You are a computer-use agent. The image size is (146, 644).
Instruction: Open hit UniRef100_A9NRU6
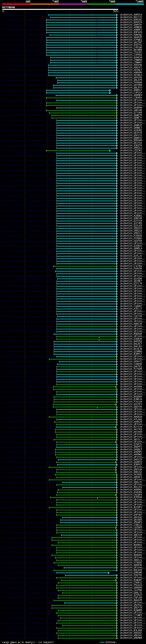(x=131, y=27)
